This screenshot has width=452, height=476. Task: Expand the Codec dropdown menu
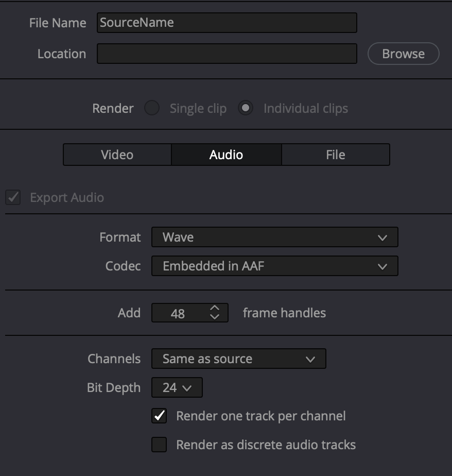[274, 266]
